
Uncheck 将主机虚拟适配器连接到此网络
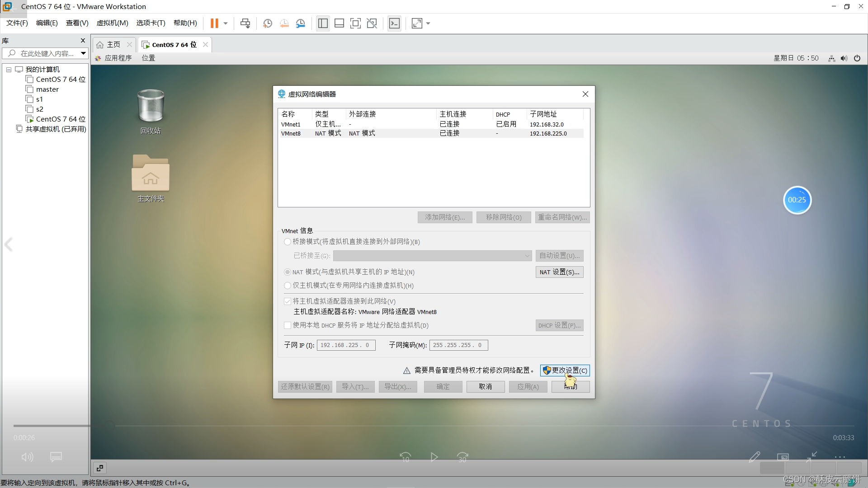pyautogui.click(x=288, y=301)
